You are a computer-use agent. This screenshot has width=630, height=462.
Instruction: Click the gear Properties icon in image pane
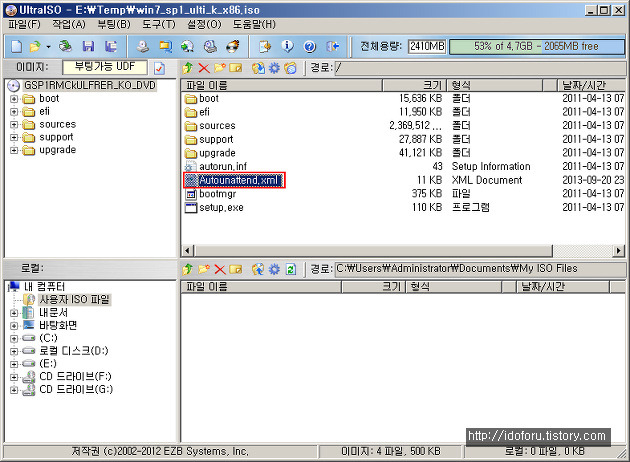click(274, 68)
